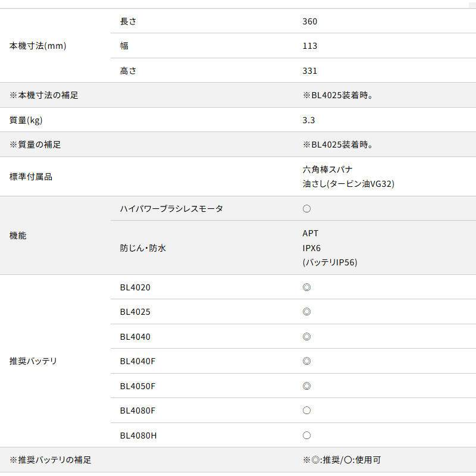Click the 推奨バッテリ row header
Image resolution: width=476 pixels, height=476 pixels.
pyautogui.click(x=33, y=361)
